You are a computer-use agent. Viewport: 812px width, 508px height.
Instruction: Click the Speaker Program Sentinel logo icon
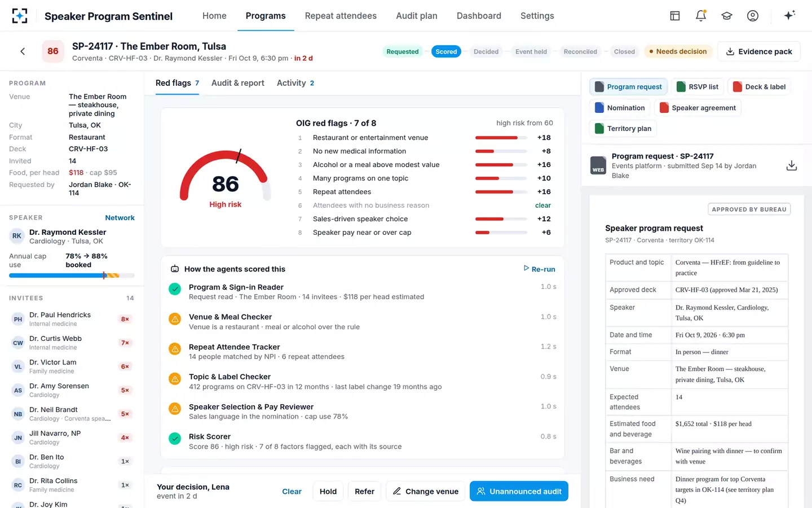[x=20, y=16]
